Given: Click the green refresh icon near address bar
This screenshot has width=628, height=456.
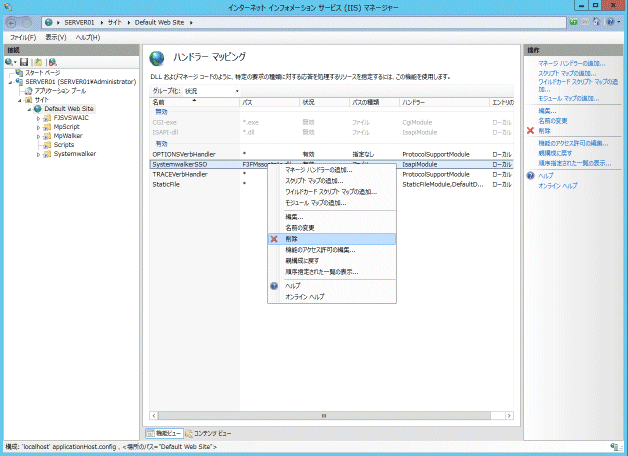Looking at the screenshot, I should click(574, 22).
